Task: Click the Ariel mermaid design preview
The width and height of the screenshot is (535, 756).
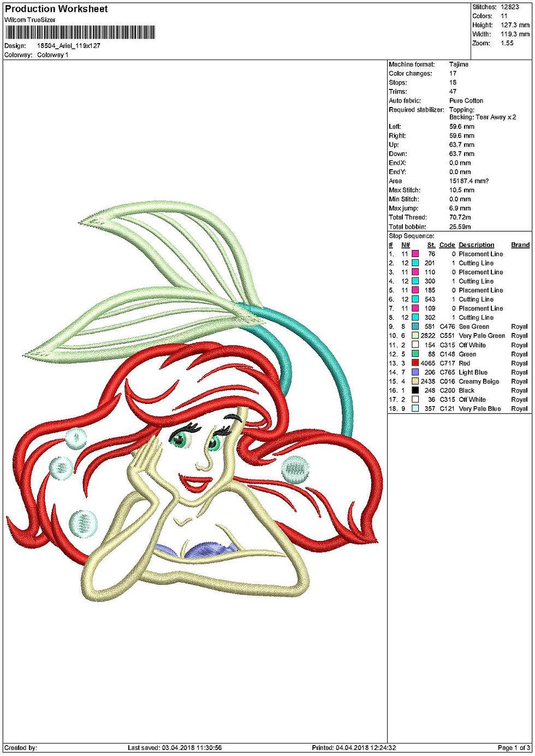Action: click(194, 401)
